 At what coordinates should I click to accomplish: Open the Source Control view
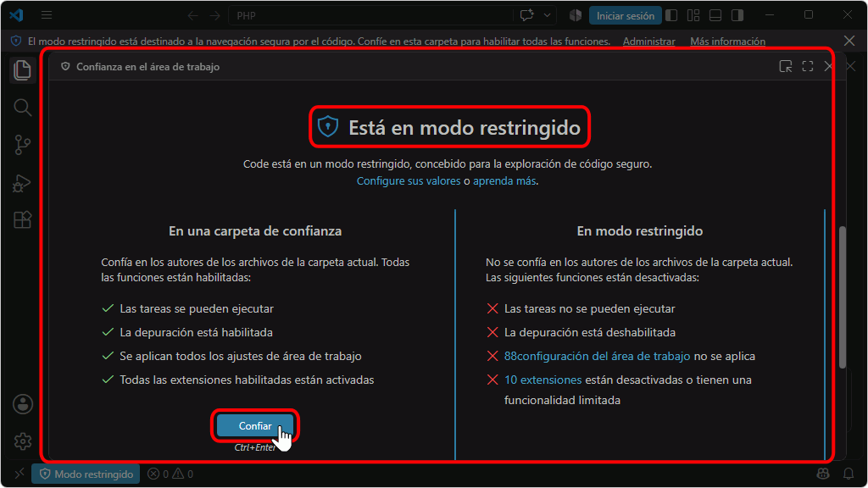click(x=22, y=145)
